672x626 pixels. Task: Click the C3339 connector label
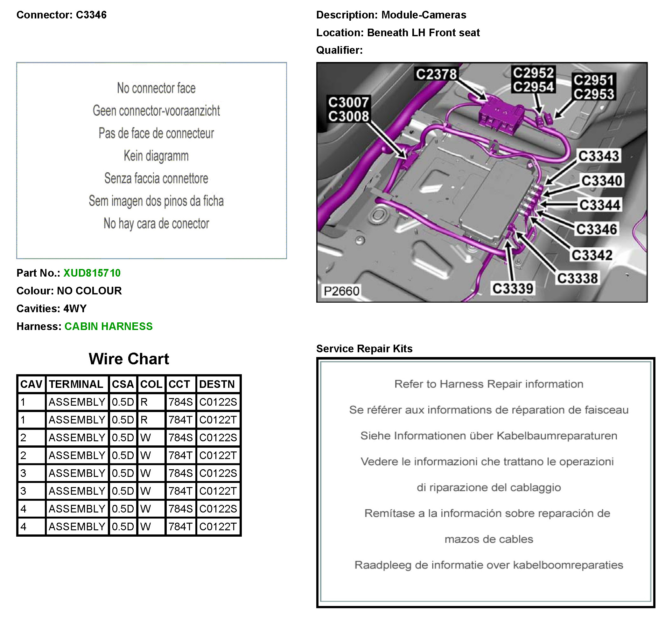pos(513,288)
